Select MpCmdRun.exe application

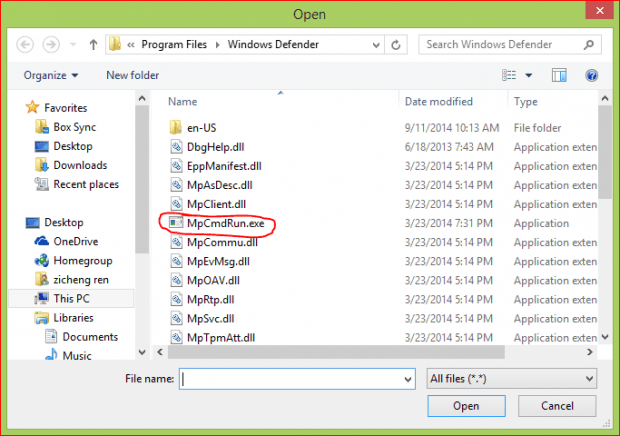click(x=225, y=223)
